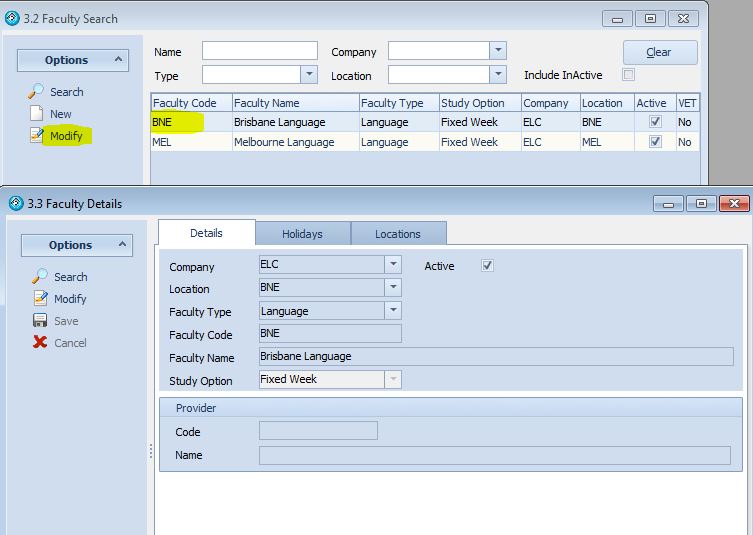
Task: Open the Type dropdown in search filters
Action: tap(309, 75)
